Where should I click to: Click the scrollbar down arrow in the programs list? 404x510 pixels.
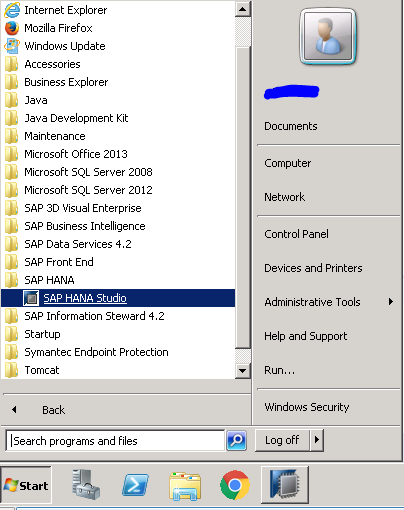coord(243,370)
